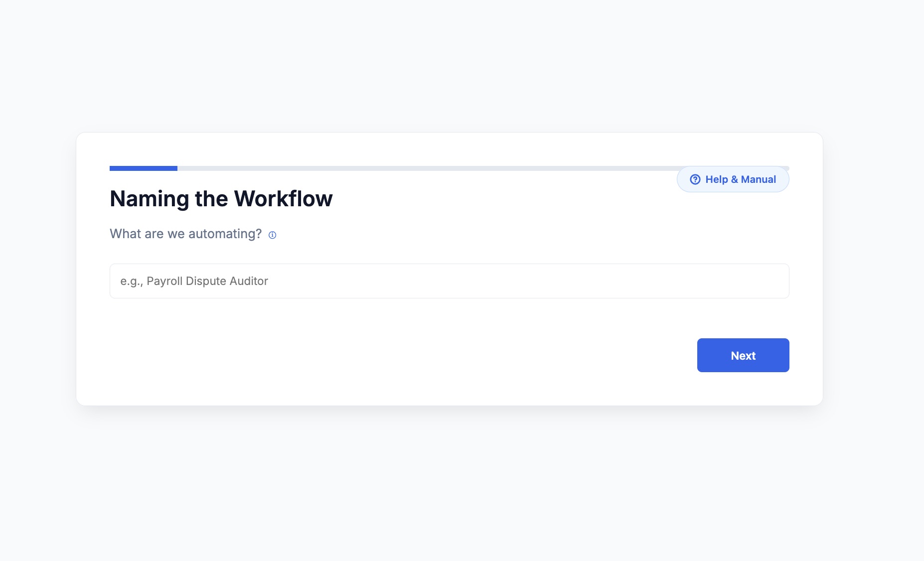This screenshot has height=561, width=924.
Task: Click the step progress indicator's blue section
Action: tap(144, 168)
